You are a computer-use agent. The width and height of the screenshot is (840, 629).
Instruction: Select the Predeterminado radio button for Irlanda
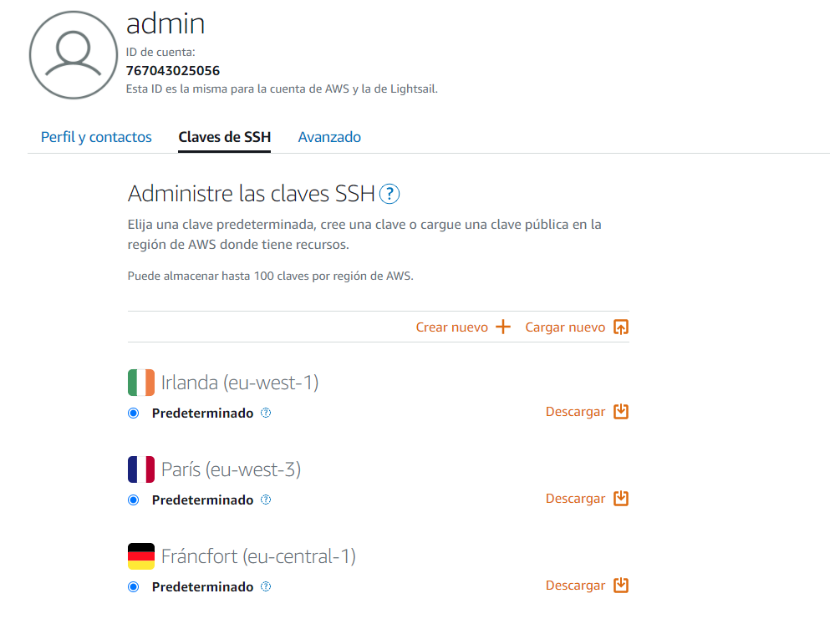(x=134, y=413)
